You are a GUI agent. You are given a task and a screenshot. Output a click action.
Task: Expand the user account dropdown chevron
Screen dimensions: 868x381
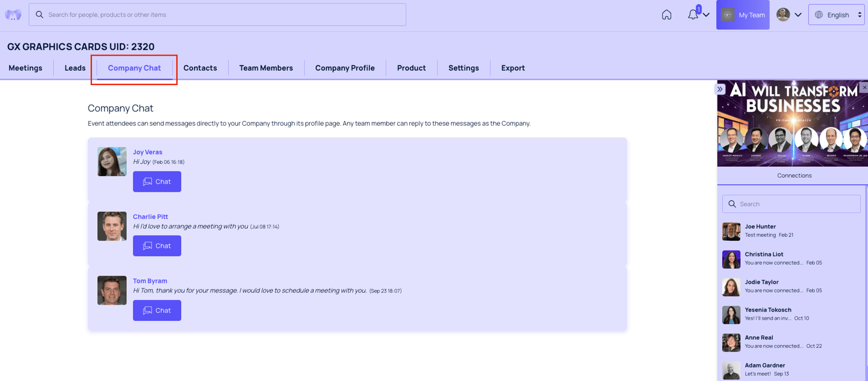pyautogui.click(x=798, y=15)
